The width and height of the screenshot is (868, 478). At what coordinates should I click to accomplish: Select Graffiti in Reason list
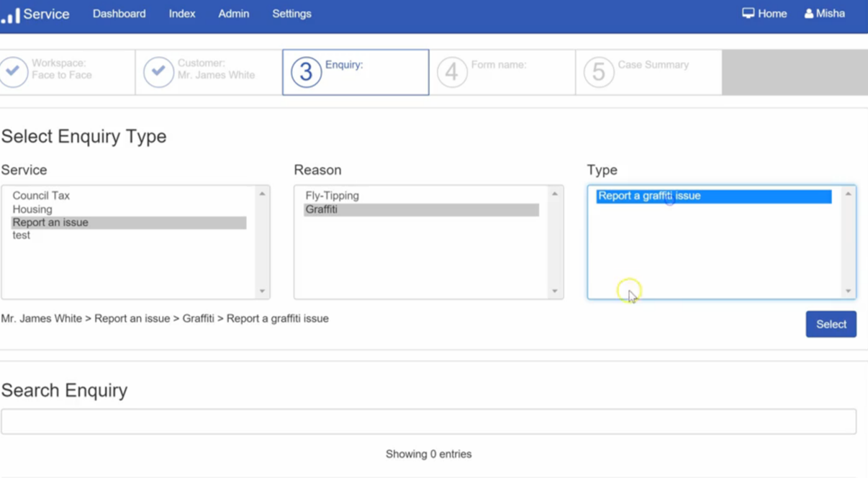pos(421,209)
